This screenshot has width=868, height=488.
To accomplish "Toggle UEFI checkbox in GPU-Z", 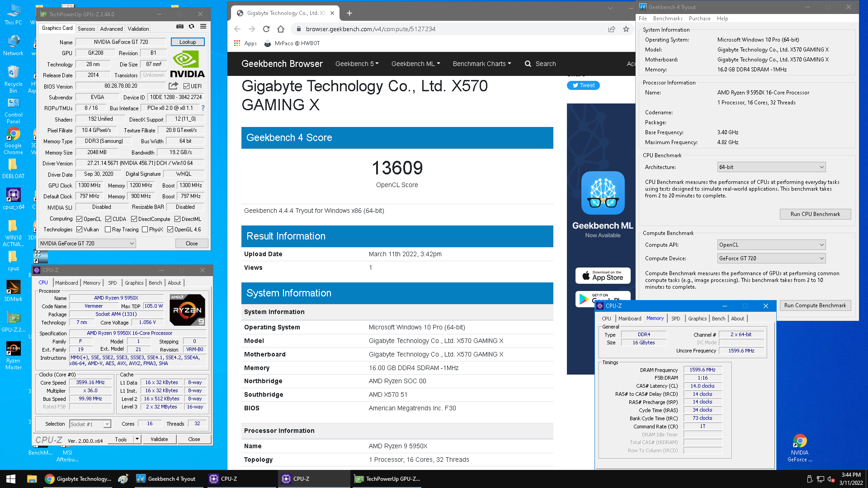I will (x=187, y=86).
